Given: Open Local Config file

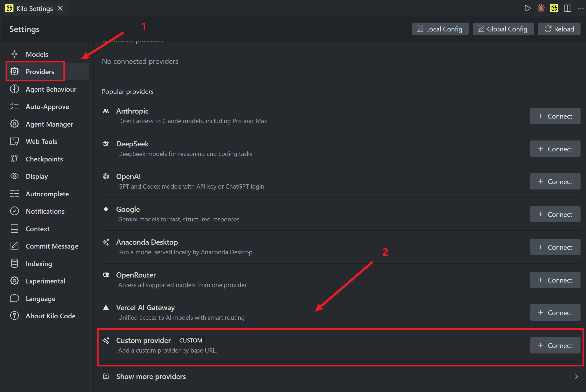Looking at the screenshot, I should [440, 29].
